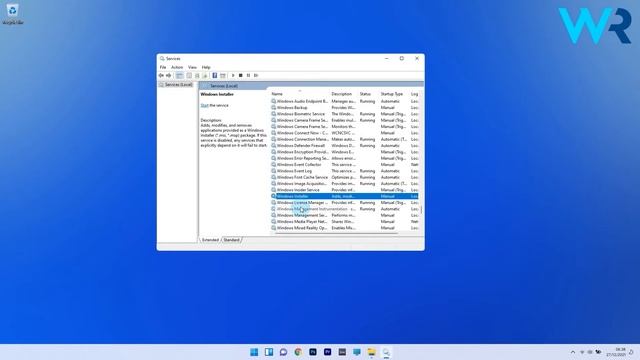
Task: Launch Google Chrome from the taskbar
Action: pos(298,352)
